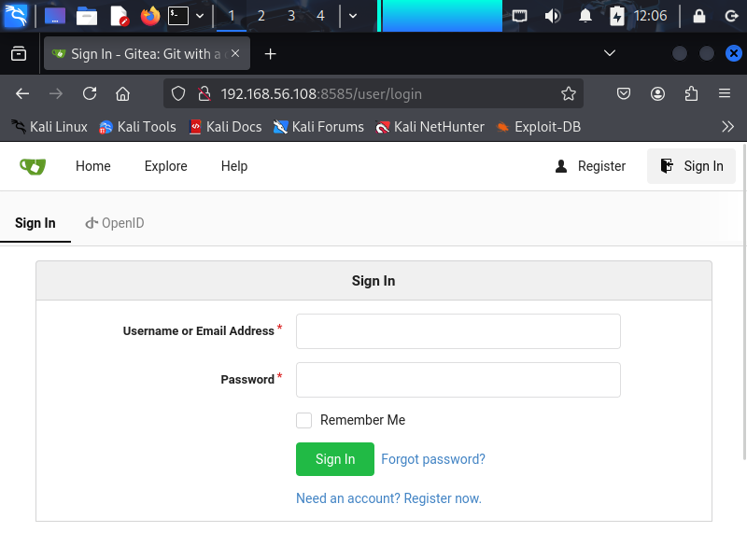This screenshot has width=747, height=560.
Task: Show more bookmarks overflow chevron
Action: [x=728, y=126]
